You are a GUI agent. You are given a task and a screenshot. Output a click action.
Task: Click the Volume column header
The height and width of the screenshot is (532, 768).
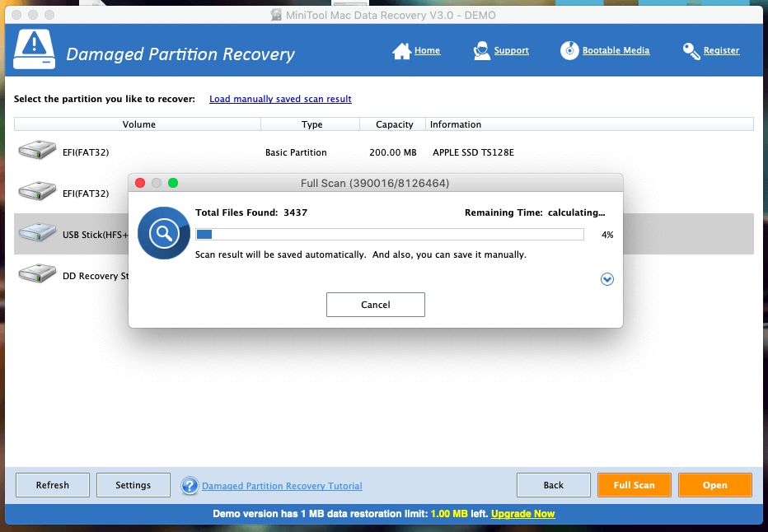138,124
